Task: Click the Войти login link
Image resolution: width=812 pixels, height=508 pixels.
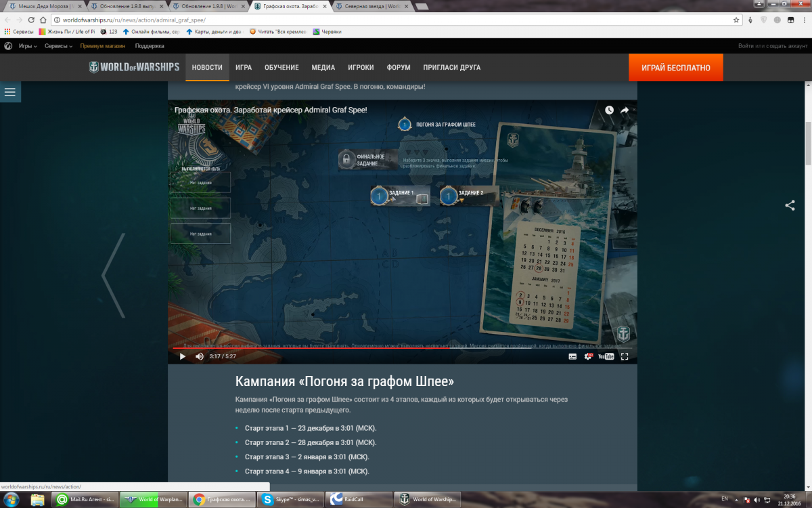Action: pyautogui.click(x=746, y=46)
